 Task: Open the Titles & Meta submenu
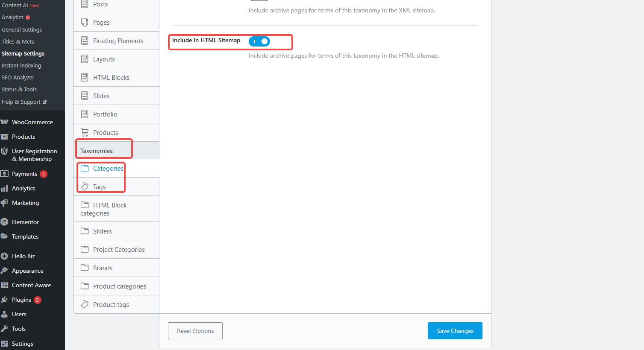tap(18, 42)
